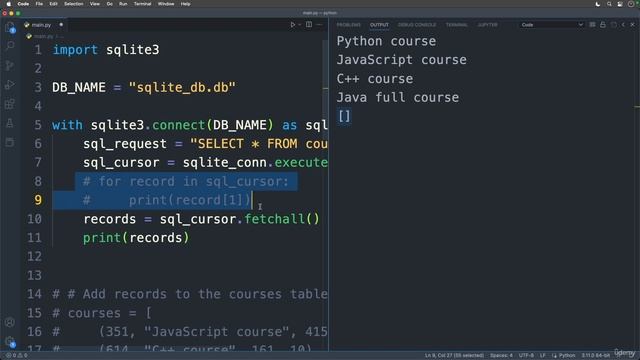Image resolution: width=640 pixels, height=360 pixels.
Task: Change indentation via Spaces: 4
Action: (x=501, y=356)
